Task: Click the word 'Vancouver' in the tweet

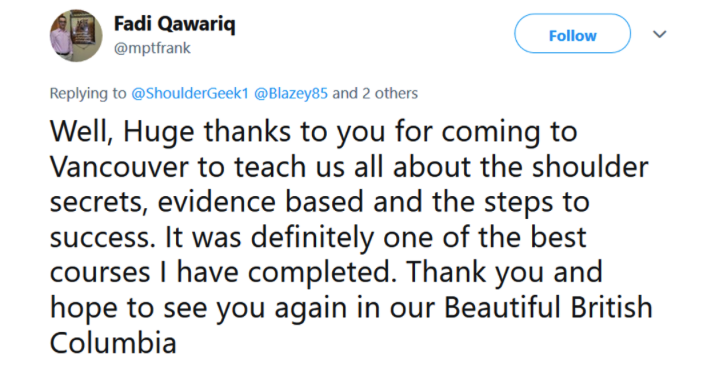Action: [x=119, y=167]
